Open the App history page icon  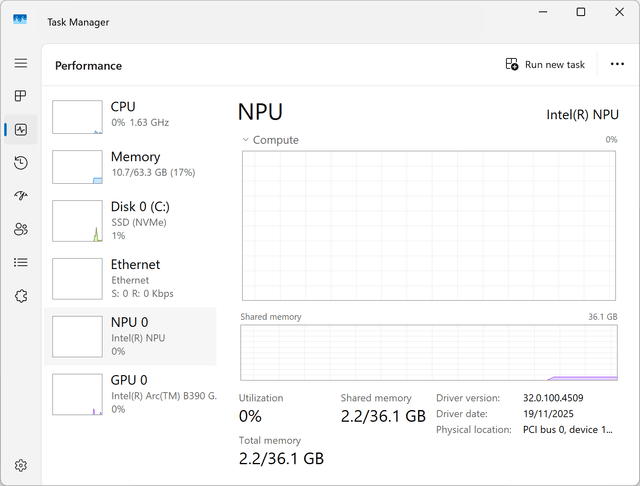pos(21,163)
